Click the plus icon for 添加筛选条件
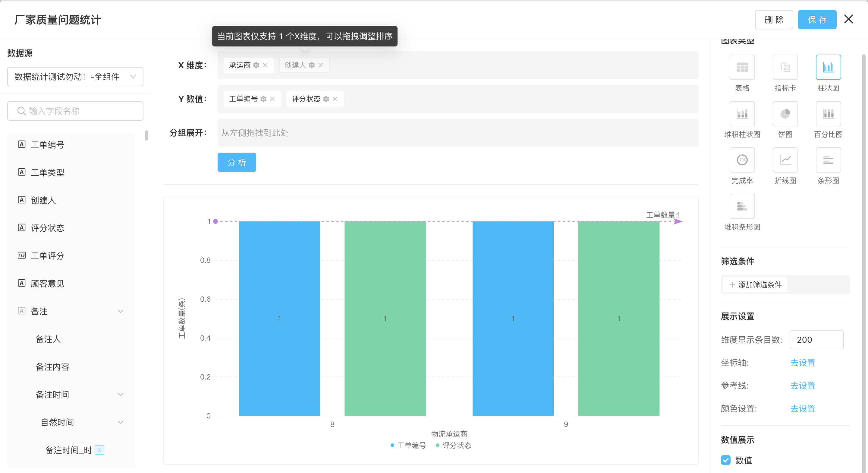This screenshot has width=868, height=473. pos(732,285)
